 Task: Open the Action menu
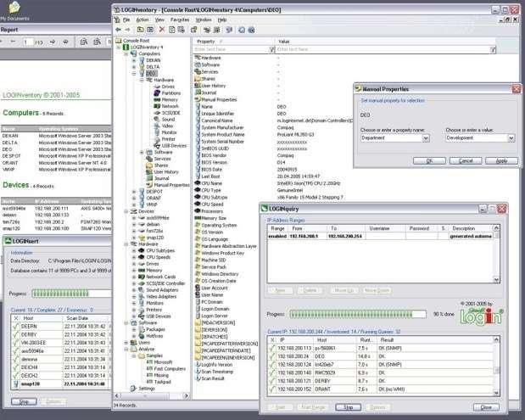142,20
